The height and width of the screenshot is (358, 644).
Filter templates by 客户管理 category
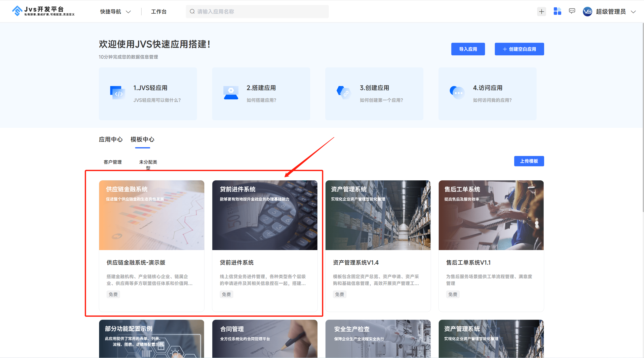pos(112,162)
